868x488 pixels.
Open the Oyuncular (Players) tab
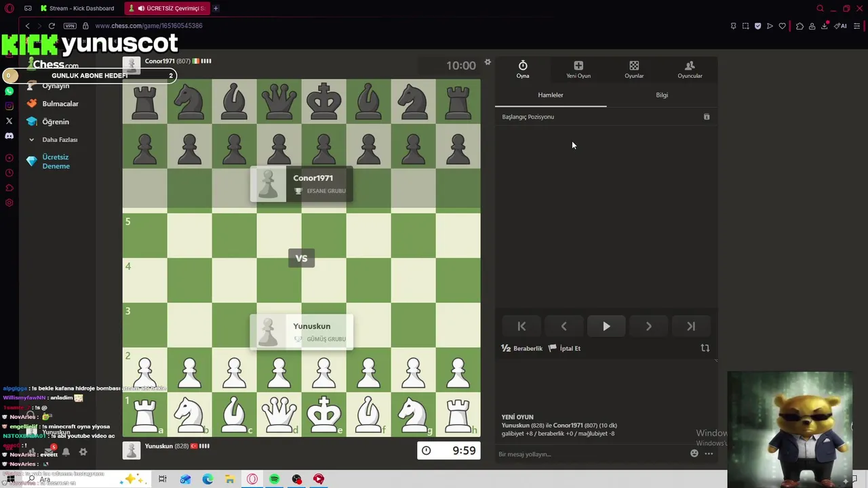coord(690,69)
